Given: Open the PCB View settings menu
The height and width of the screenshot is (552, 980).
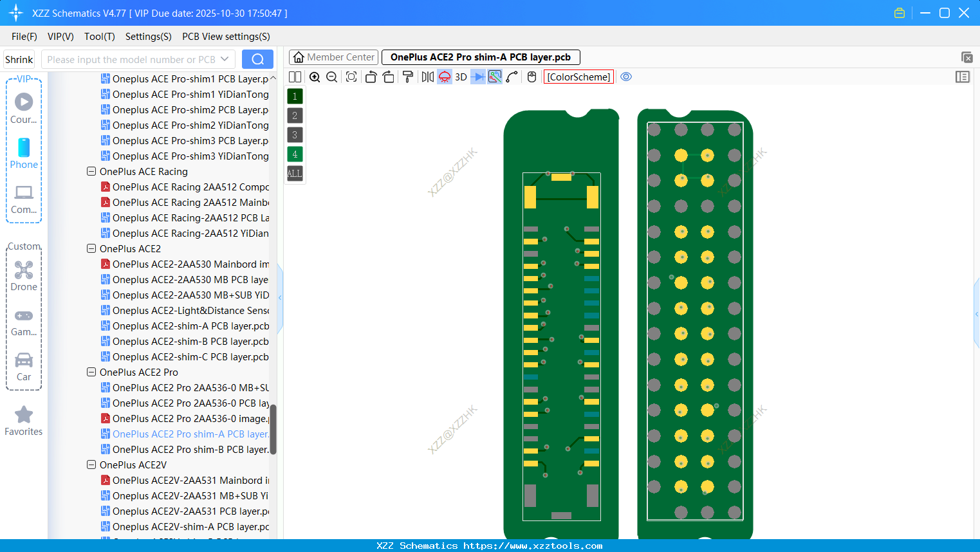Looking at the screenshot, I should [225, 37].
